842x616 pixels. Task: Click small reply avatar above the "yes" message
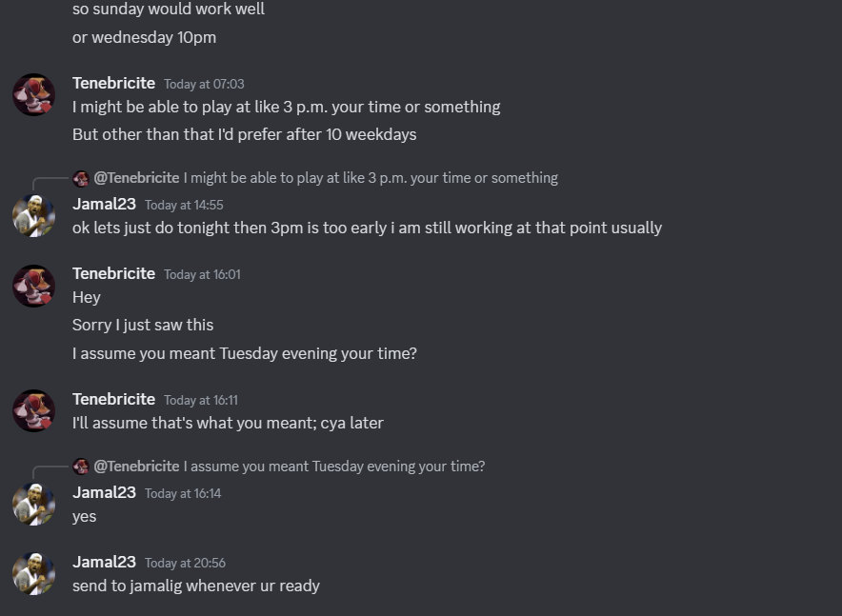coord(81,467)
